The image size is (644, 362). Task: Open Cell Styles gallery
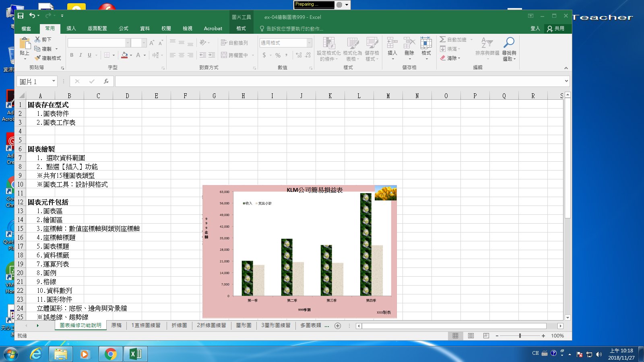click(x=372, y=49)
